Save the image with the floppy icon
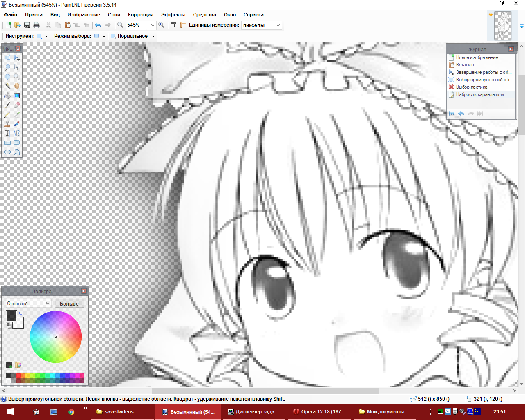525x420 pixels. (27, 25)
